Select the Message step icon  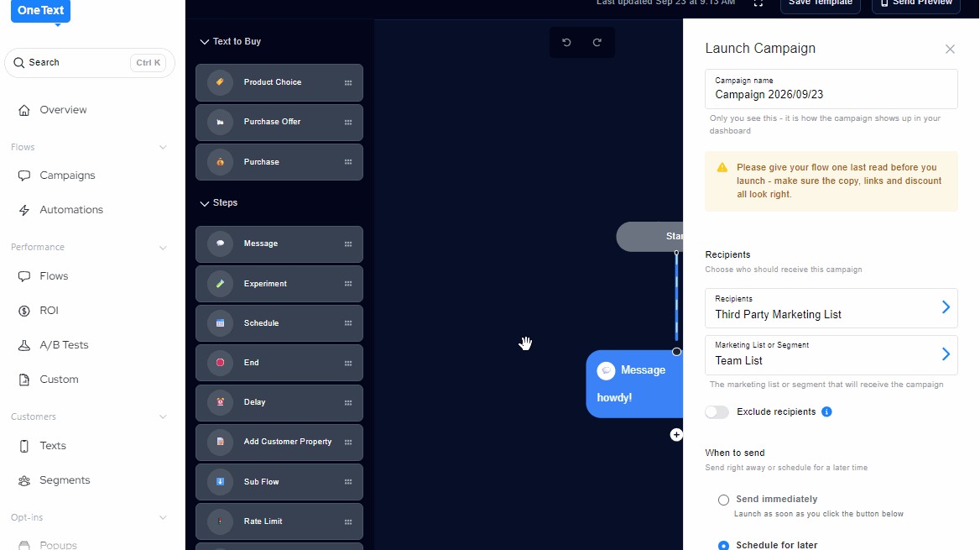pyautogui.click(x=220, y=244)
